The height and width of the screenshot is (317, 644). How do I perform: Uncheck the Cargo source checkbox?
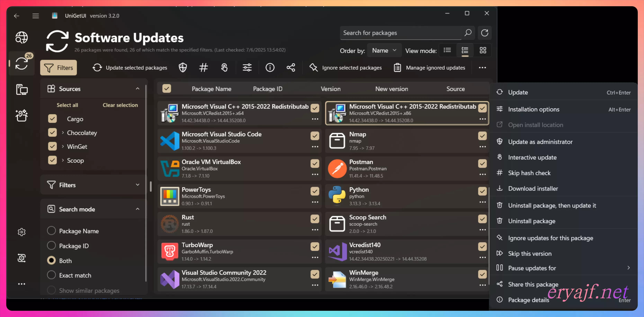pyautogui.click(x=52, y=119)
